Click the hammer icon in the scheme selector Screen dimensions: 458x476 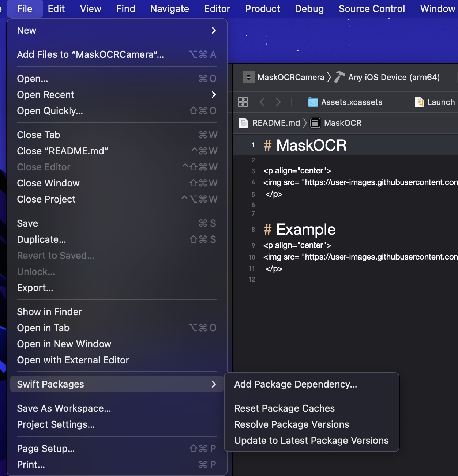point(339,77)
